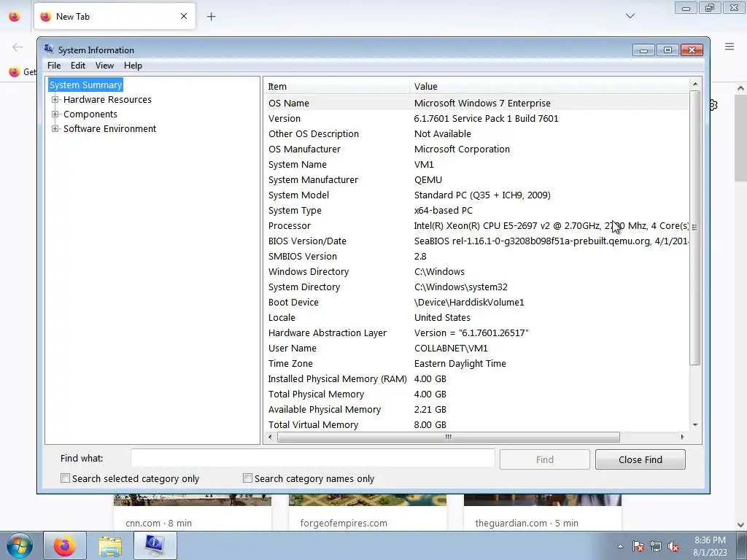The width and height of the screenshot is (747, 560).
Task: Open the theguardian.com article card
Action: click(x=542, y=513)
